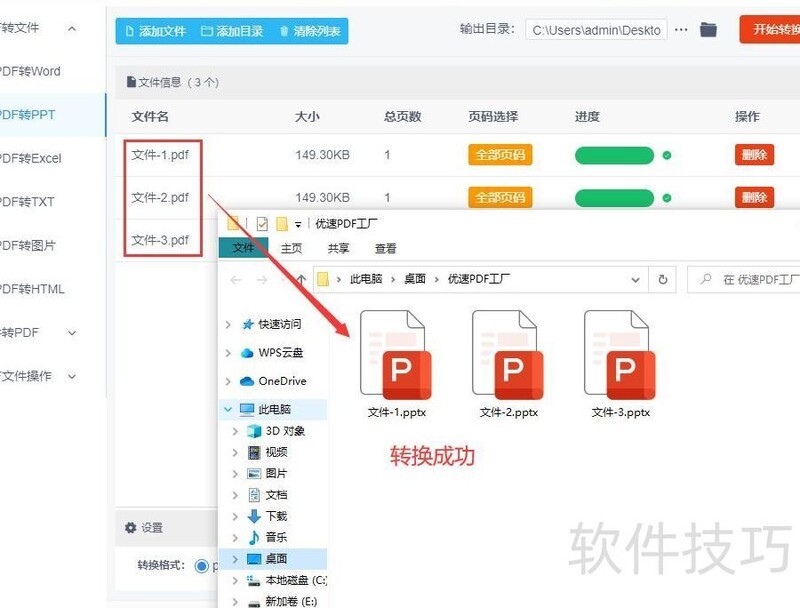This screenshot has width=800, height=608.
Task: Switch to the 查看 ribbon tab
Action: (x=385, y=248)
